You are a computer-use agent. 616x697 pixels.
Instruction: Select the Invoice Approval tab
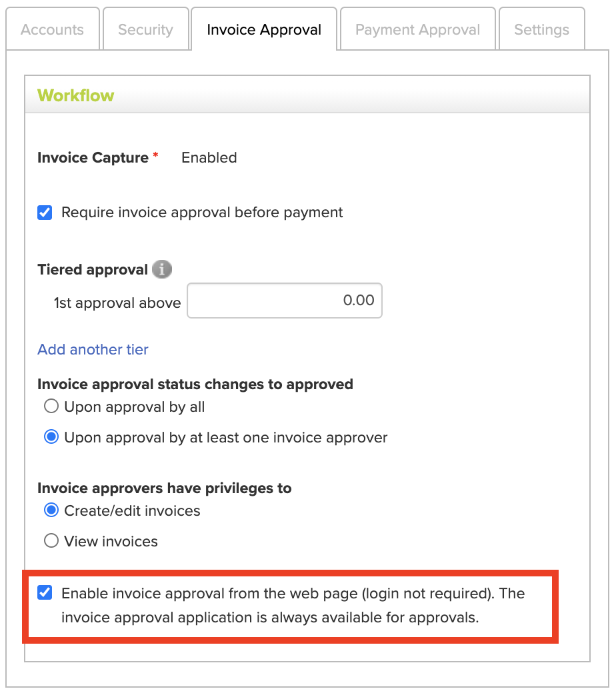264,29
